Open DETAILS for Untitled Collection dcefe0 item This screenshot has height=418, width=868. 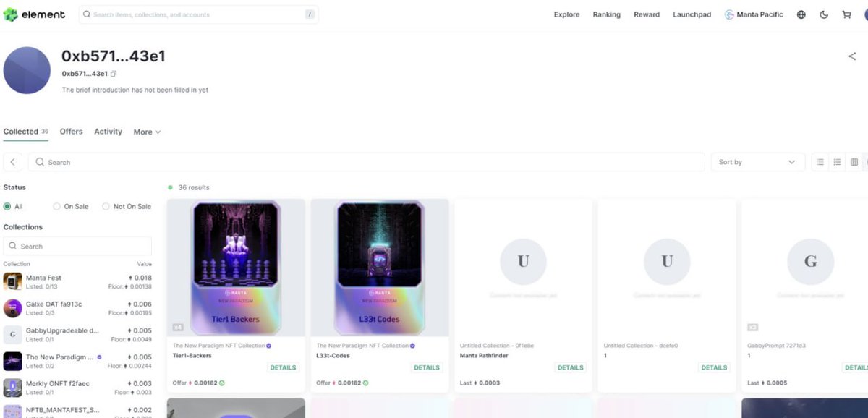pos(714,367)
